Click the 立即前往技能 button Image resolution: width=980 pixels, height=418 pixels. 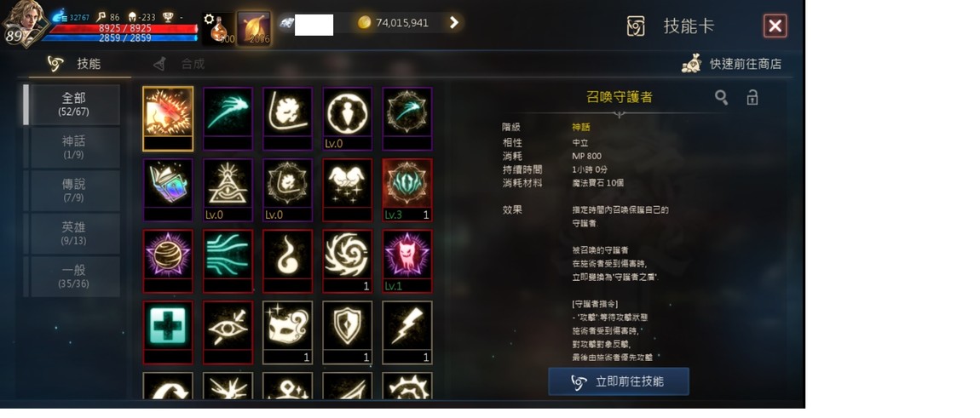pyautogui.click(x=619, y=381)
